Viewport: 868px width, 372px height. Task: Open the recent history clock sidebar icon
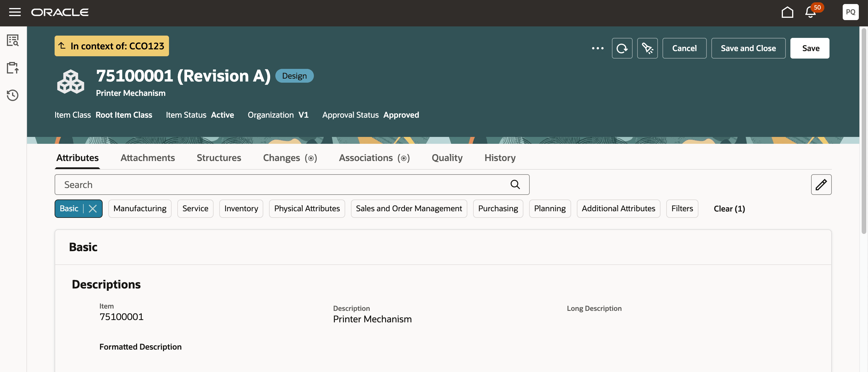[13, 95]
